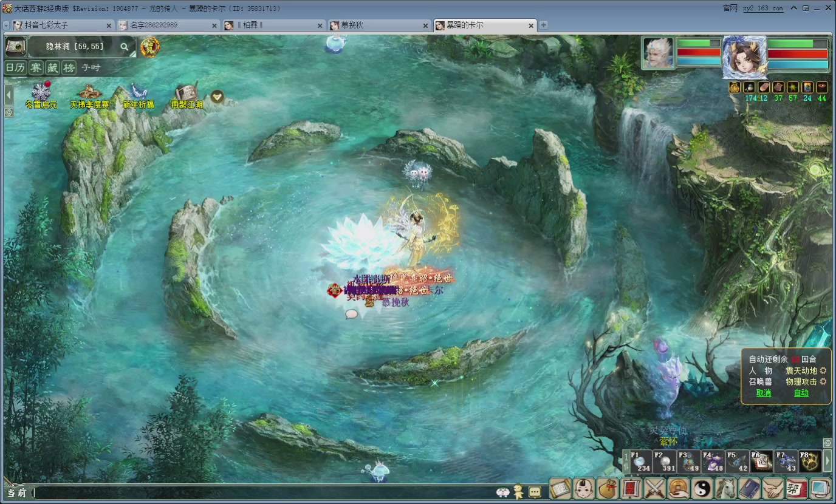The width and height of the screenshot is (836, 504).
Task: Close the 抖音七彩太子 tab
Action: point(109,26)
